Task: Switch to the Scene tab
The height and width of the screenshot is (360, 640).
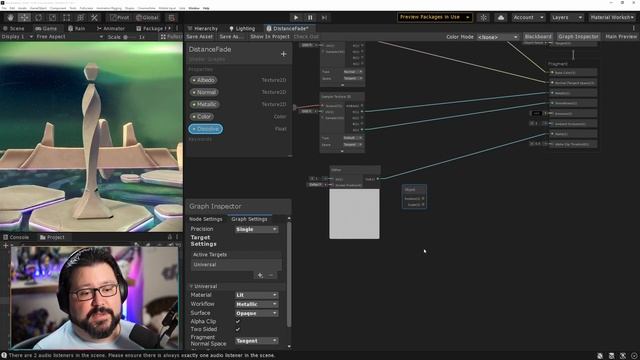Action: (14, 29)
